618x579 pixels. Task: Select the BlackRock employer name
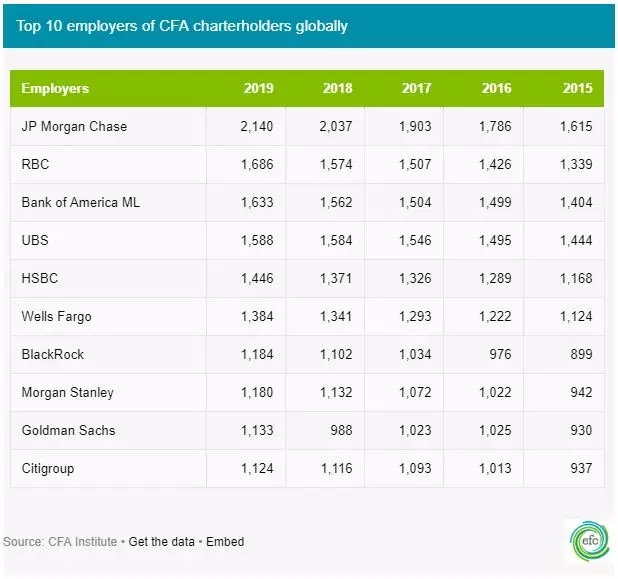[x=53, y=354]
